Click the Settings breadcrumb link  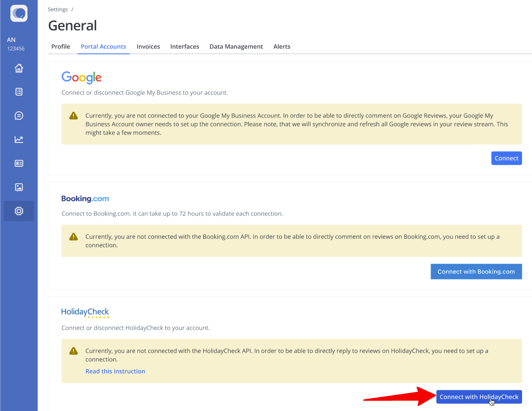click(58, 9)
